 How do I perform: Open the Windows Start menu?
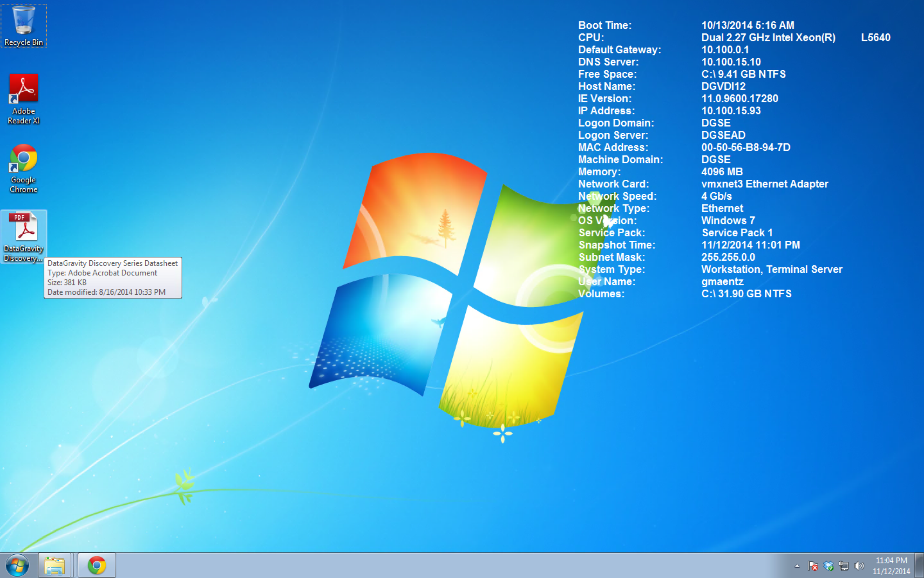pyautogui.click(x=17, y=565)
